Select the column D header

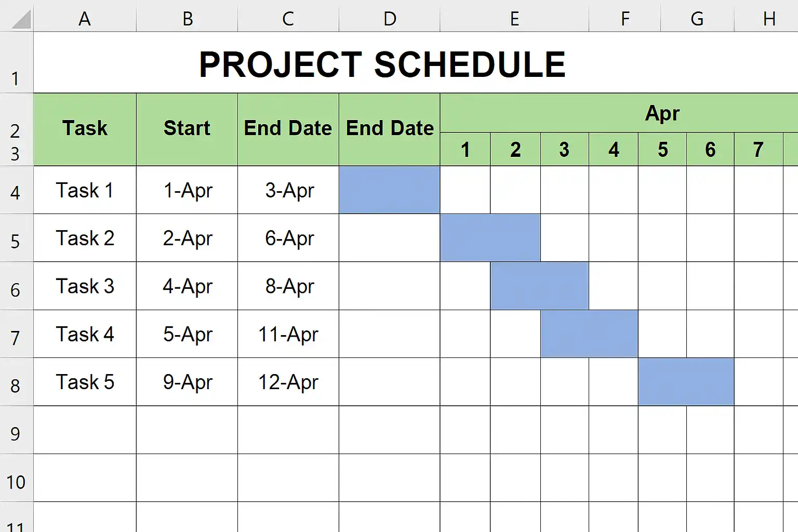tap(390, 19)
